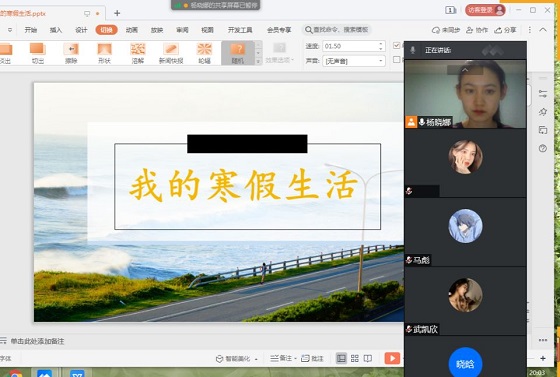Click the three-dot icon below the right sidebar
Image resolution: width=560 pixels, height=377 pixels.
tap(543, 340)
